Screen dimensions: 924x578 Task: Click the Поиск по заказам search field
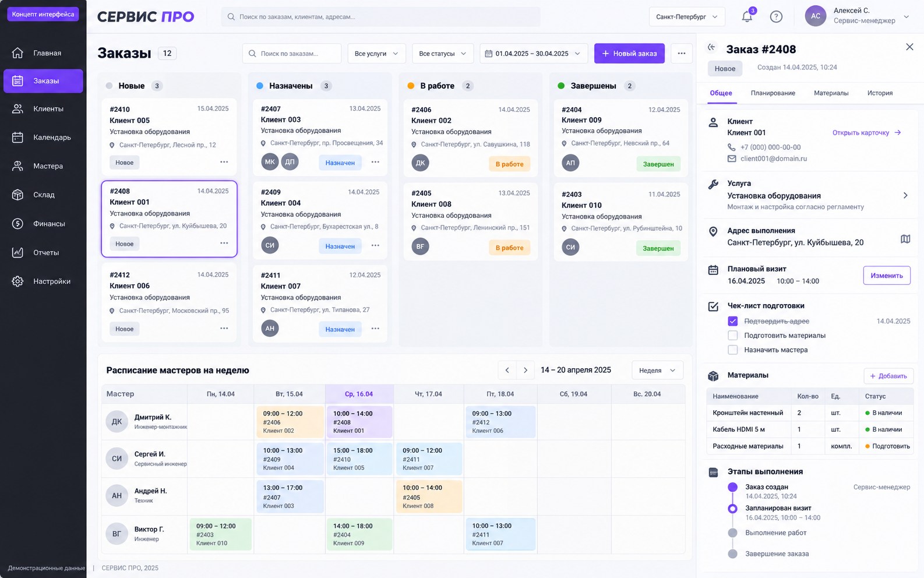pyautogui.click(x=292, y=54)
